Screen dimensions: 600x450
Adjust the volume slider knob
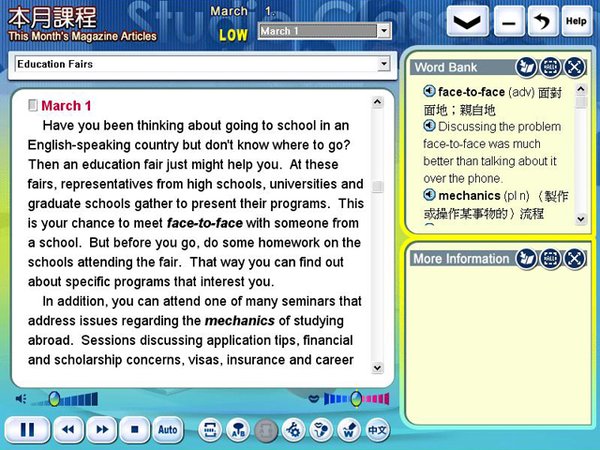pyautogui.click(x=54, y=399)
